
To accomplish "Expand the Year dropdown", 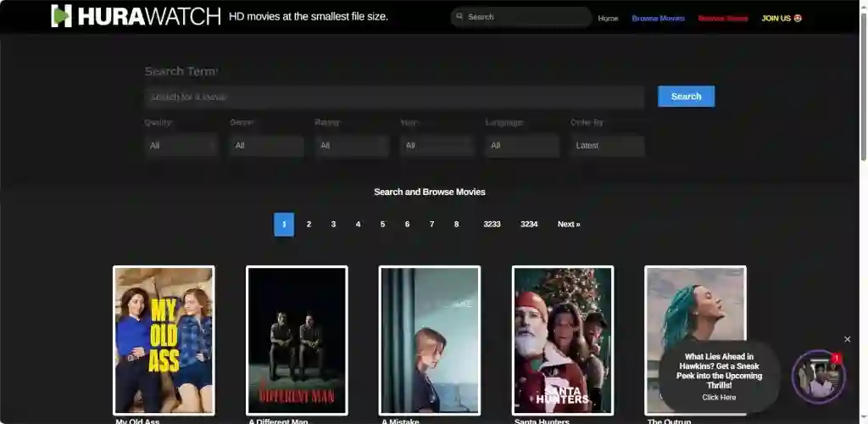I will pos(437,146).
